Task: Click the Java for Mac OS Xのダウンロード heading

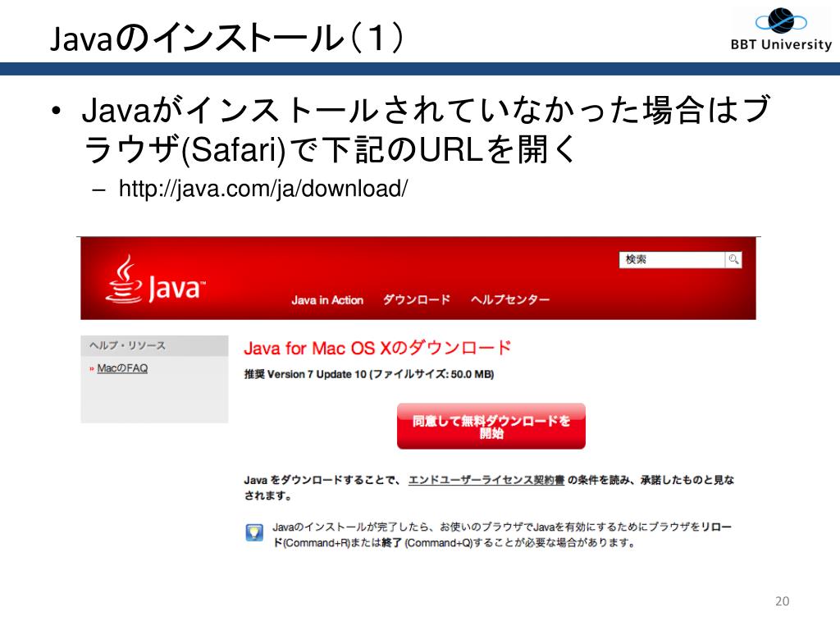Action: pyautogui.click(x=377, y=348)
